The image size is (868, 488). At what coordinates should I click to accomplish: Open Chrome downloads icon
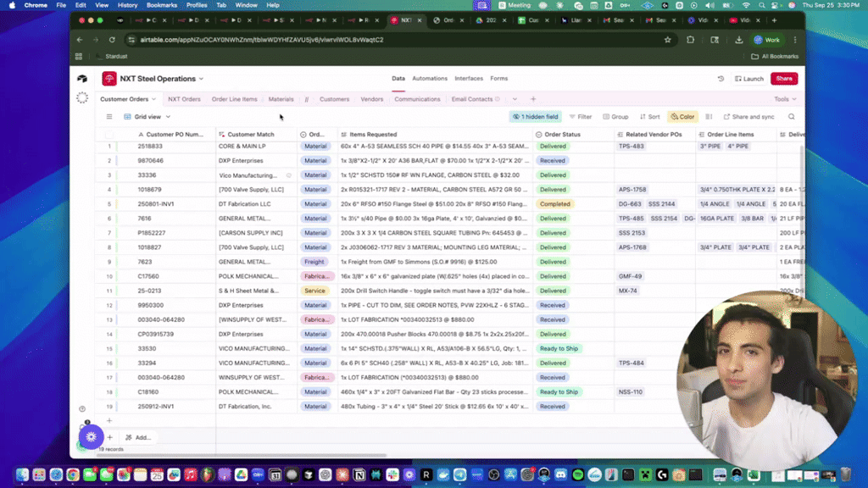coord(739,40)
